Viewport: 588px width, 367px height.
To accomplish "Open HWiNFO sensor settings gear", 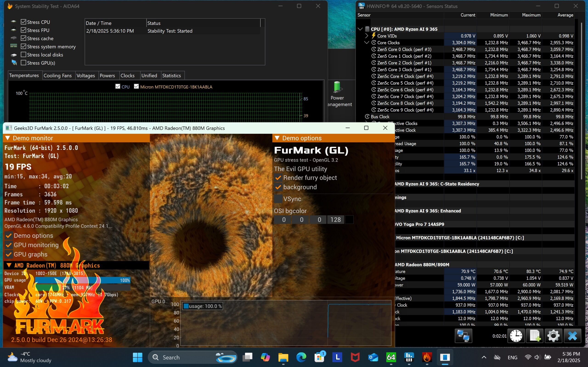I will [553, 336].
